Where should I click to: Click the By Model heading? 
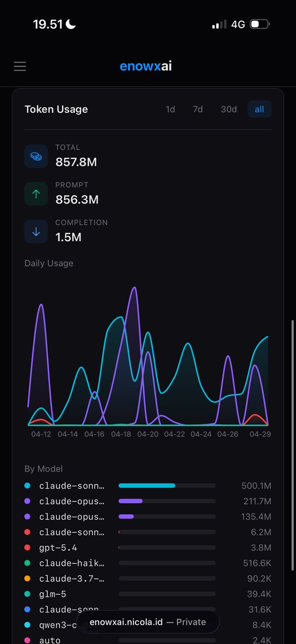tap(43, 469)
